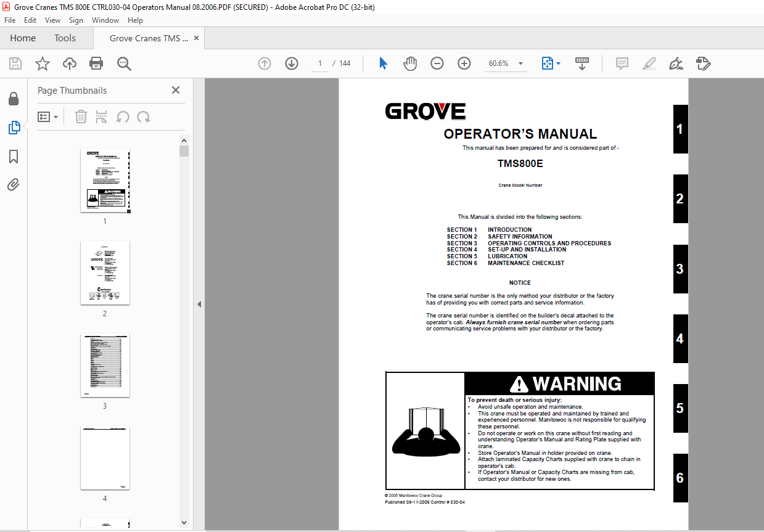Click the thumbnails panel scroll down arrow
The width and height of the screenshot is (764, 532).
pyautogui.click(x=184, y=523)
